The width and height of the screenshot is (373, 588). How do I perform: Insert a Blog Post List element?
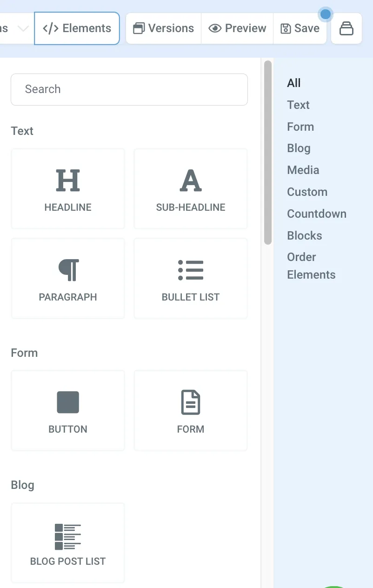click(x=68, y=543)
